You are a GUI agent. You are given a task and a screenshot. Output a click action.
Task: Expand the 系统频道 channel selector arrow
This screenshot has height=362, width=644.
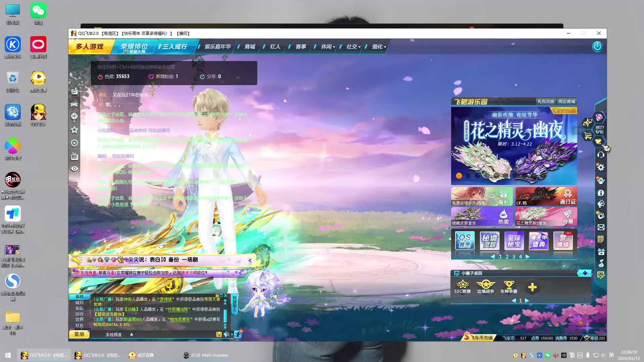131,334
